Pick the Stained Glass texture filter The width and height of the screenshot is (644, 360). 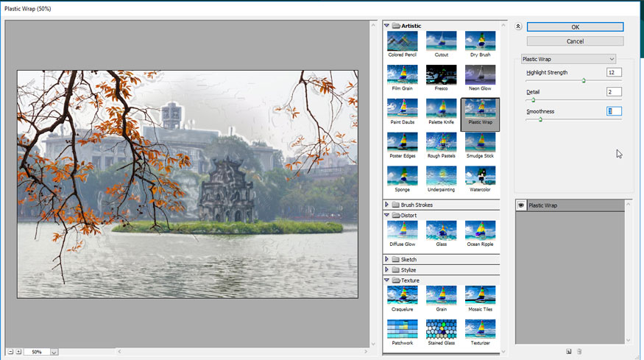click(x=441, y=328)
